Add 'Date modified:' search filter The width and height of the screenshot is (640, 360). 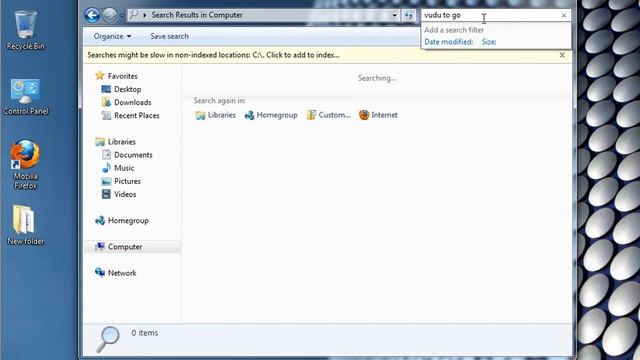449,42
